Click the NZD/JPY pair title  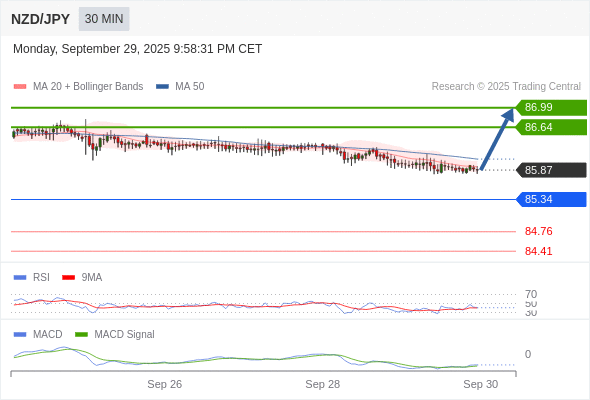(x=41, y=19)
